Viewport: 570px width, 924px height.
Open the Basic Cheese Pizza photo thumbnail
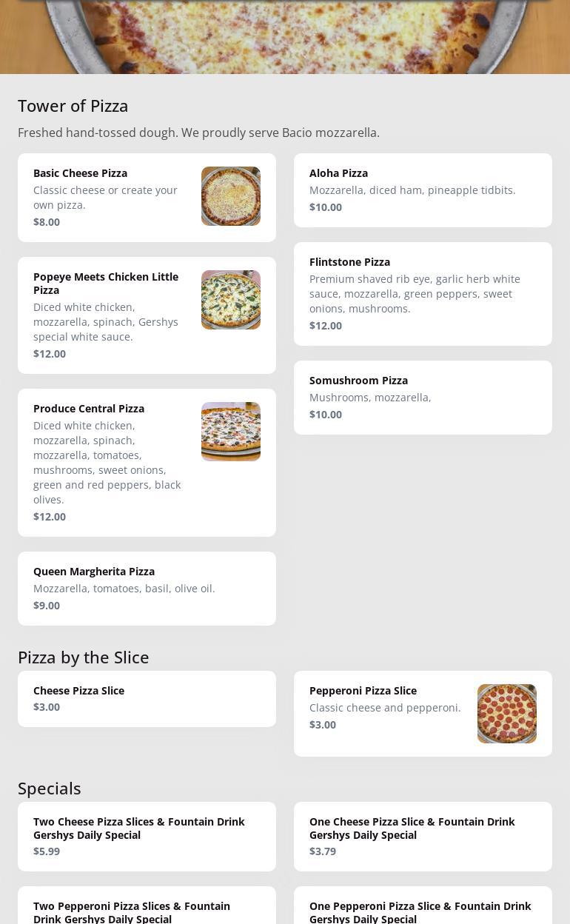(231, 196)
